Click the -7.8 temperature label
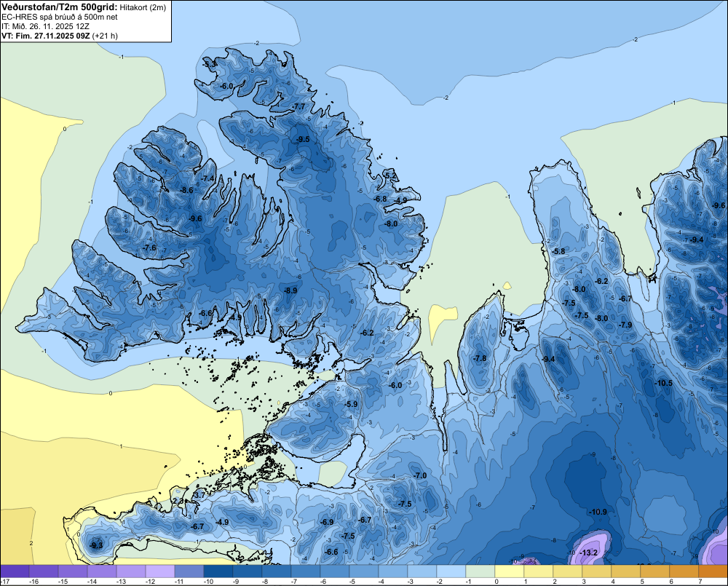 [x=480, y=358]
